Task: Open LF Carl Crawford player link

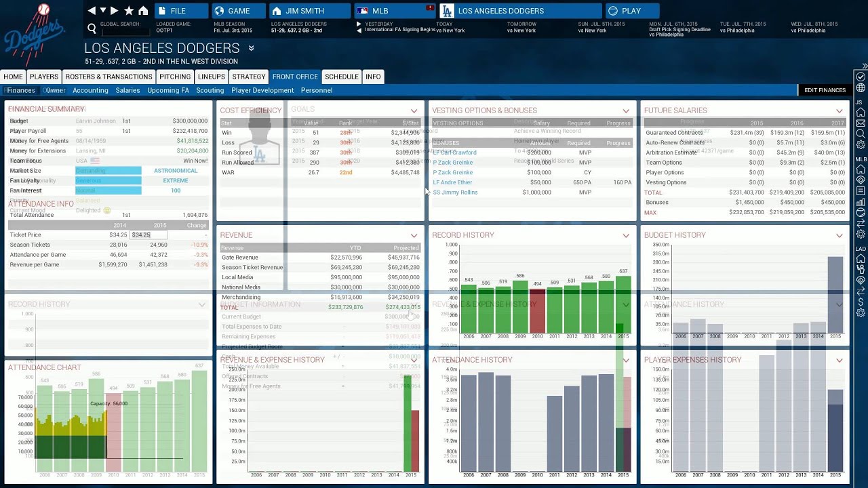Action: 455,152
